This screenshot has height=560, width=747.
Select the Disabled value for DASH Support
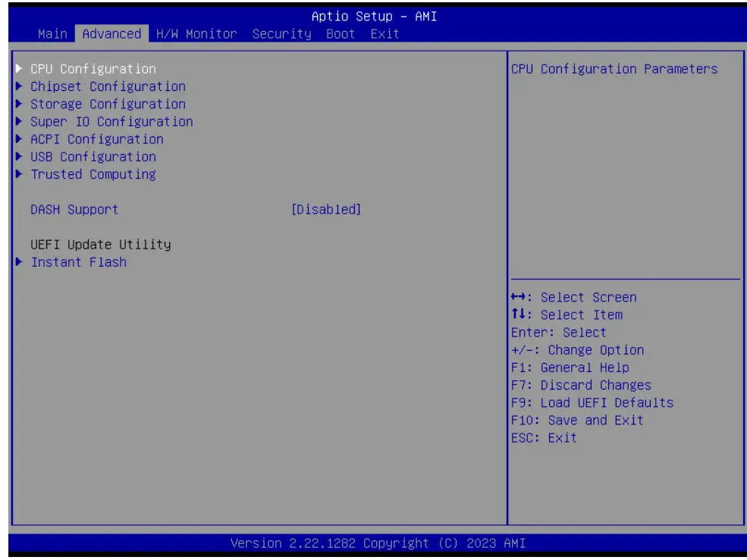point(327,209)
